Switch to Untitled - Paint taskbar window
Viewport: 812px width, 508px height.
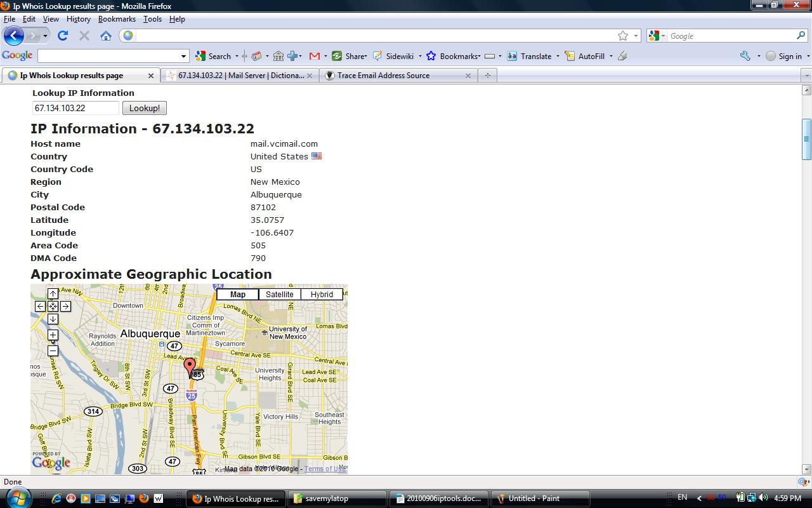[x=541, y=498]
